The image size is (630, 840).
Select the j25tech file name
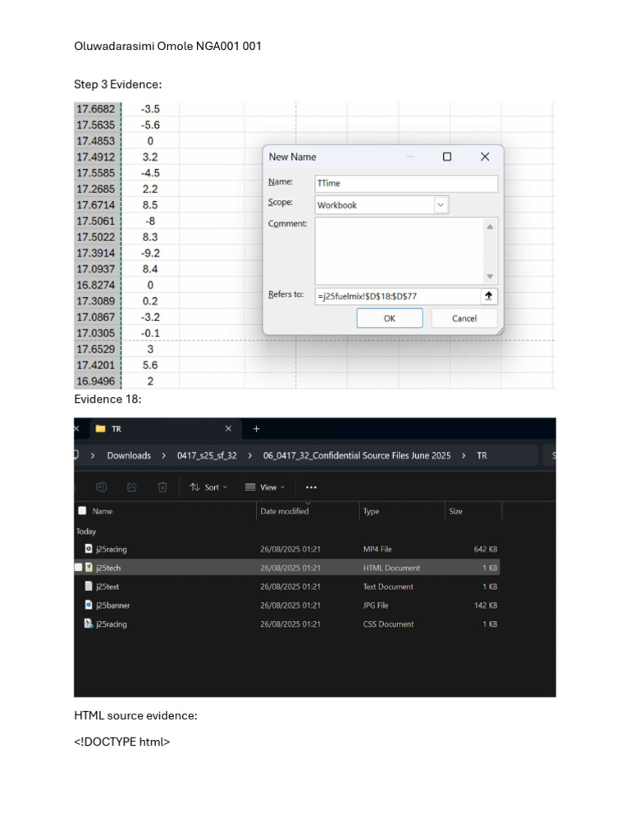tap(108, 568)
